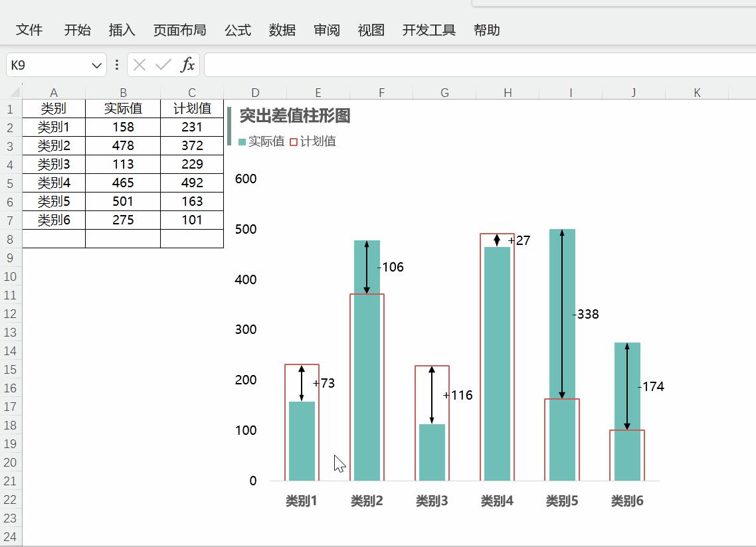This screenshot has width=756, height=547.
Task: Select the 公式 ribbon tab
Action: [237, 30]
